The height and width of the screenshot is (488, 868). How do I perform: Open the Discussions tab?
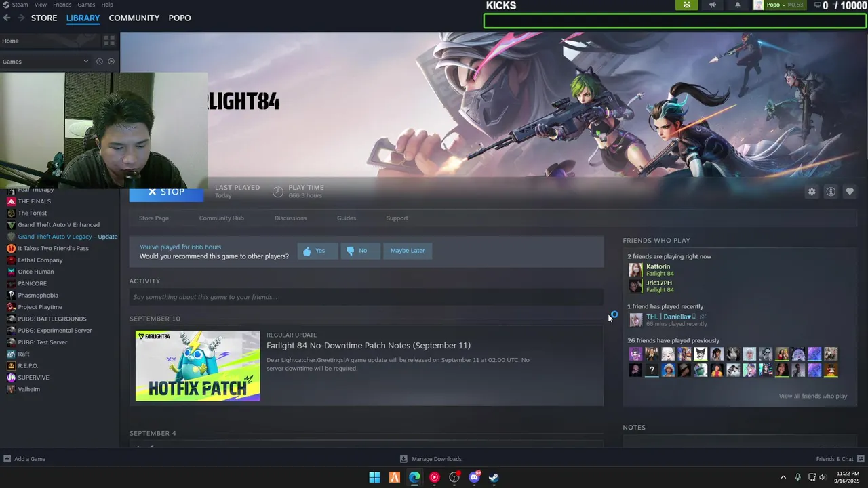290,218
